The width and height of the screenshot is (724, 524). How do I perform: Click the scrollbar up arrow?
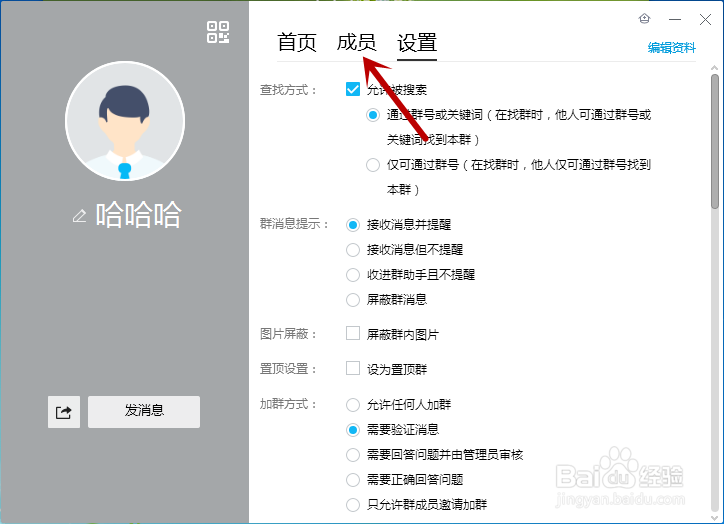pyautogui.click(x=715, y=68)
